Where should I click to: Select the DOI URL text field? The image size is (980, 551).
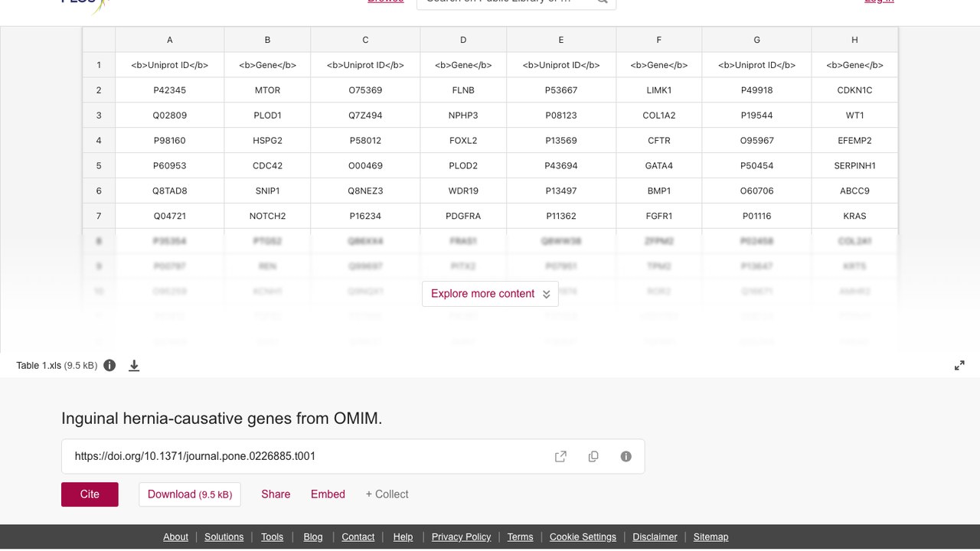(x=353, y=456)
